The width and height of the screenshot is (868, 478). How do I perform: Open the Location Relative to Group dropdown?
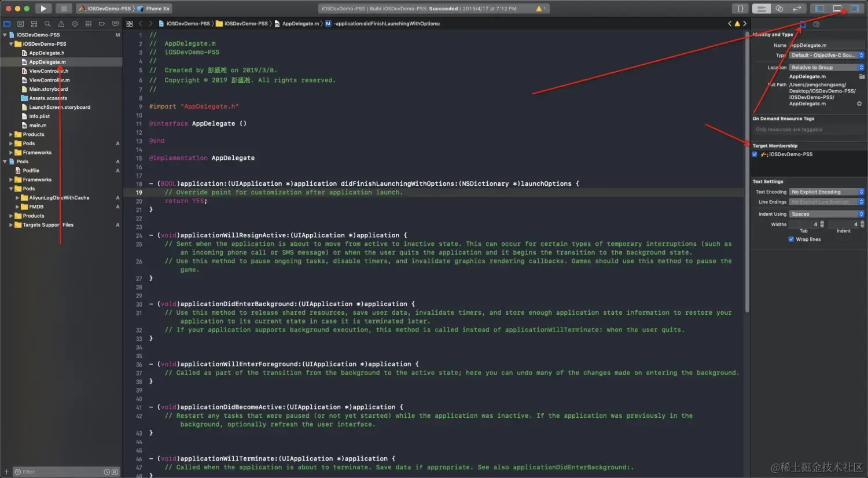coord(827,68)
